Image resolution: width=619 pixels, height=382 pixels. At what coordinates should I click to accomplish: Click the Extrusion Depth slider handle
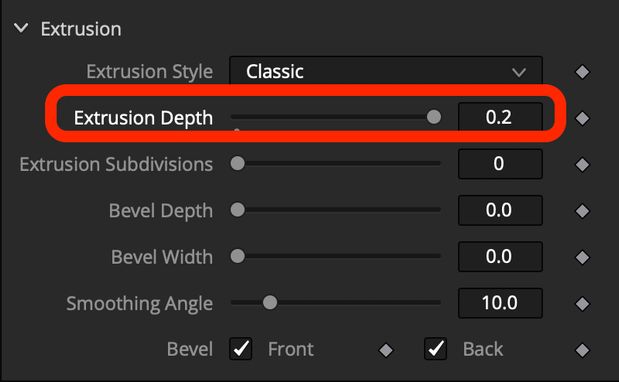[434, 117]
